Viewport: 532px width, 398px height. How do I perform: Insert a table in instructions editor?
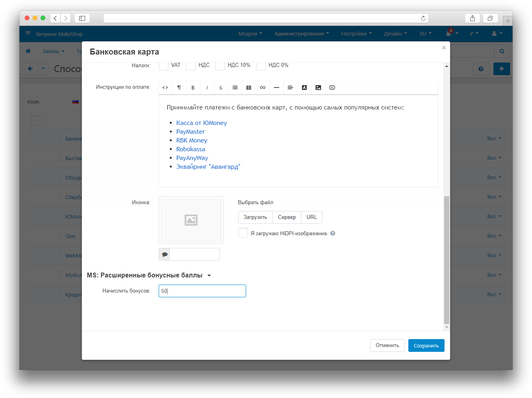coord(249,88)
